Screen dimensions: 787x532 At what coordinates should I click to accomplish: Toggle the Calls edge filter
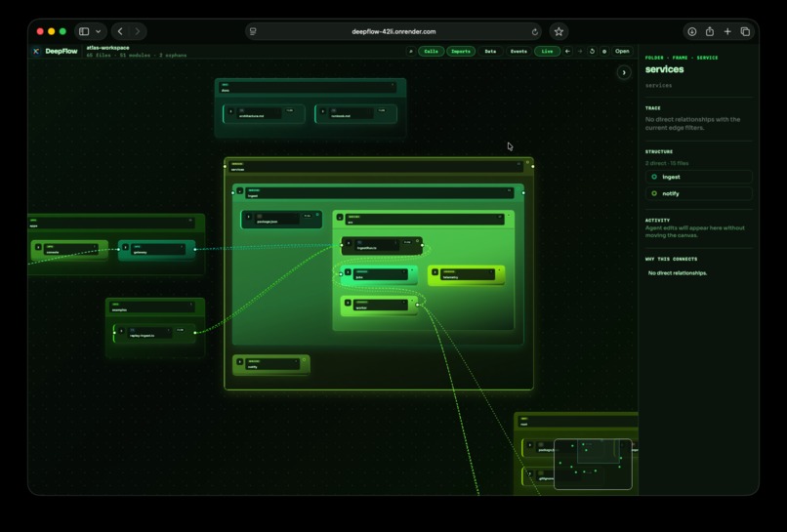[431, 51]
